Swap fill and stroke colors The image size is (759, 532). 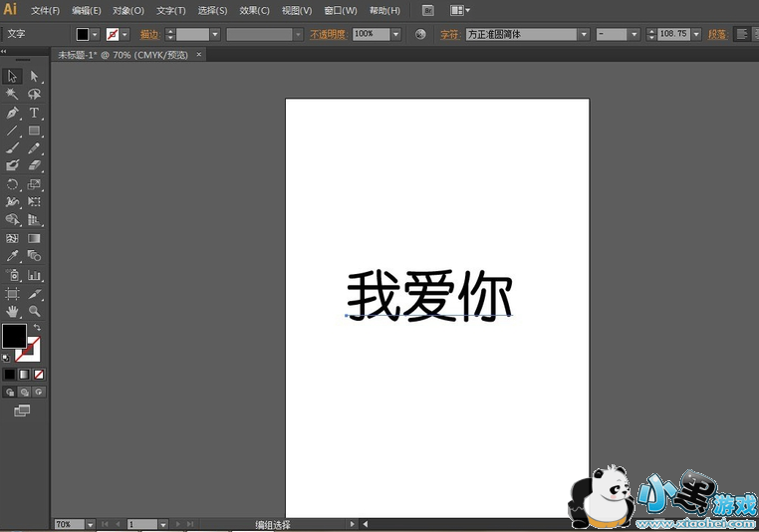(x=37, y=328)
